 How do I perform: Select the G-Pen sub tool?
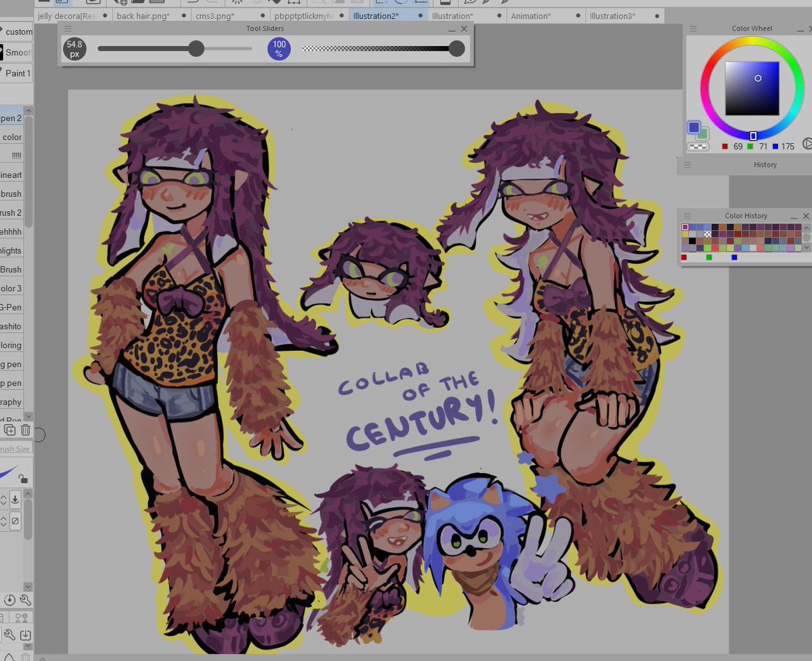pyautogui.click(x=10, y=307)
